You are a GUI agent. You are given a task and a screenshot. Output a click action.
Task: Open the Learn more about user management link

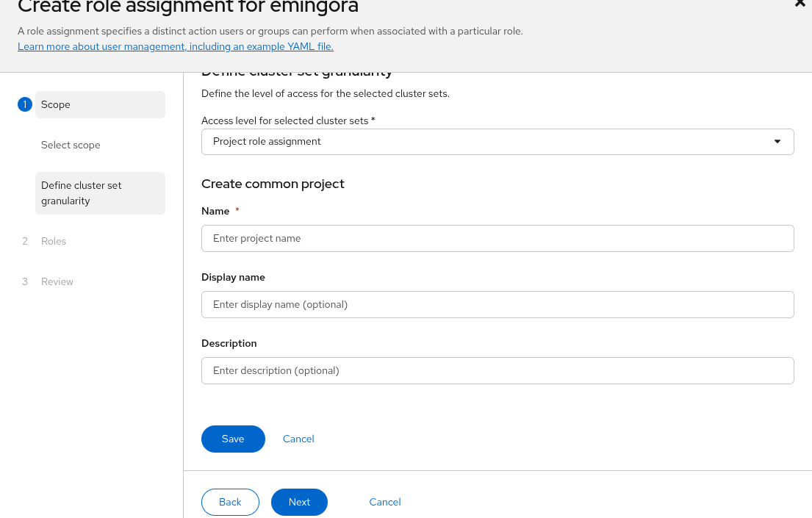click(x=176, y=46)
